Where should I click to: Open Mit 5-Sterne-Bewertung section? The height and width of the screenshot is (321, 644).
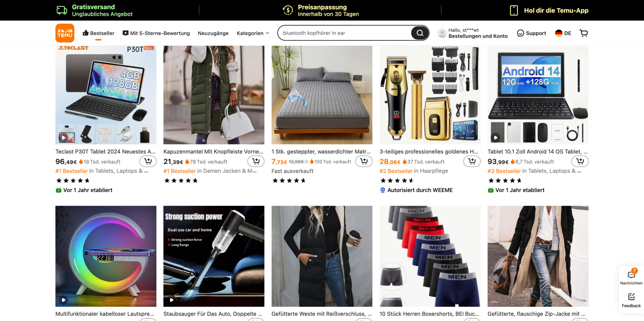(x=156, y=33)
